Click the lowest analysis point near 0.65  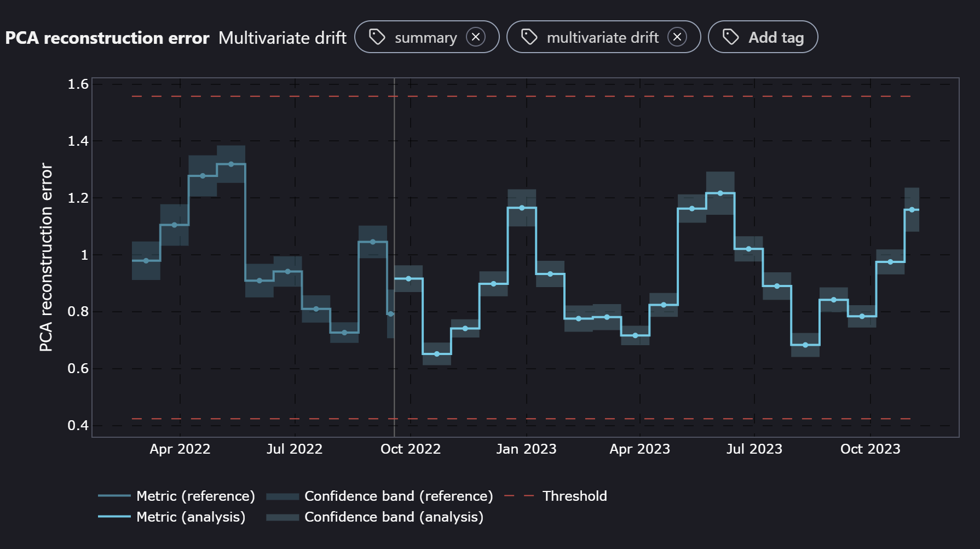(436, 354)
